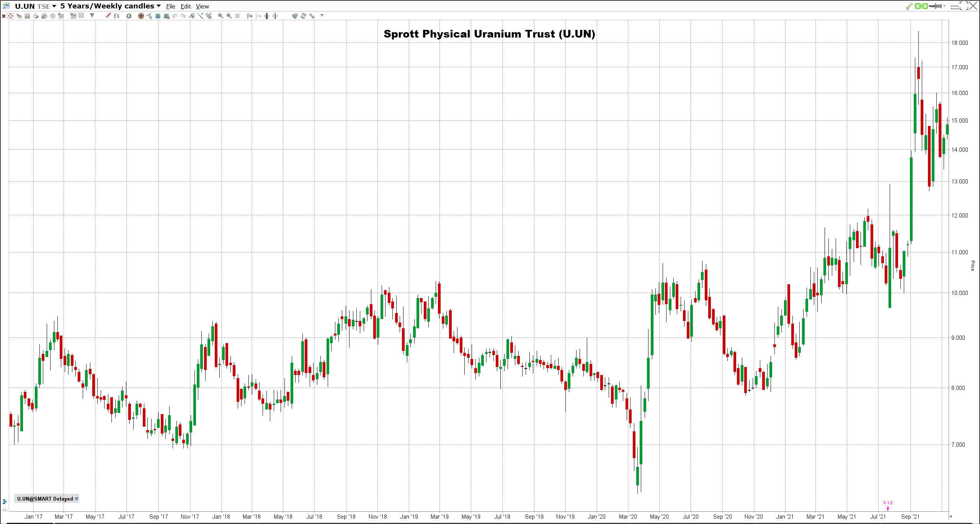Click the blue arrow icon at bottom-left

pyautogui.click(x=5, y=501)
